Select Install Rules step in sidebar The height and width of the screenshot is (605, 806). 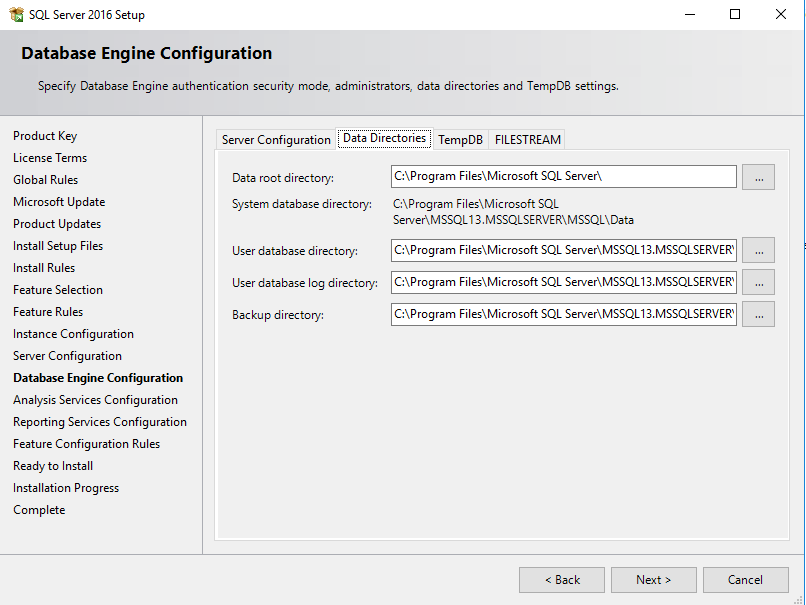[x=44, y=268]
